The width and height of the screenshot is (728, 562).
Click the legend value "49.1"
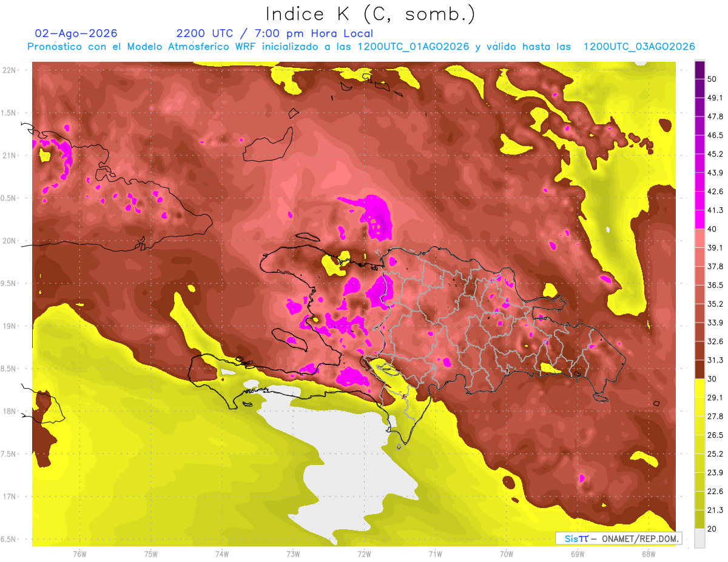(715, 98)
